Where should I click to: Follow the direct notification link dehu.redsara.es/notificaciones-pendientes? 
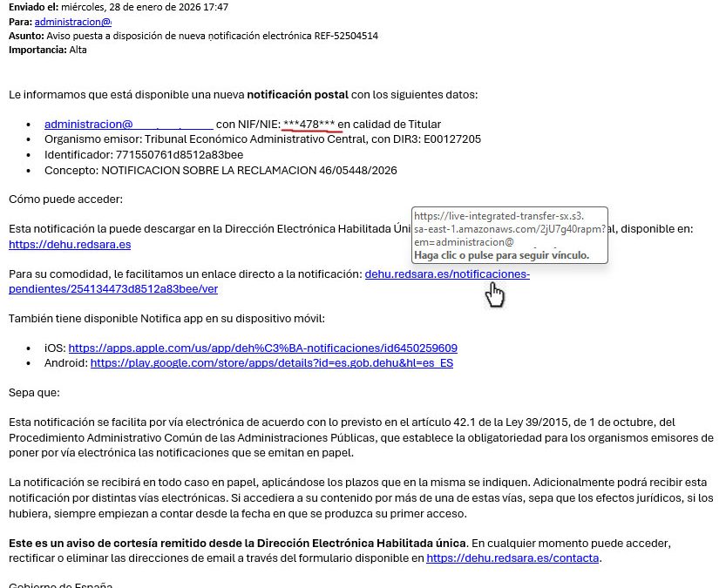point(446,273)
